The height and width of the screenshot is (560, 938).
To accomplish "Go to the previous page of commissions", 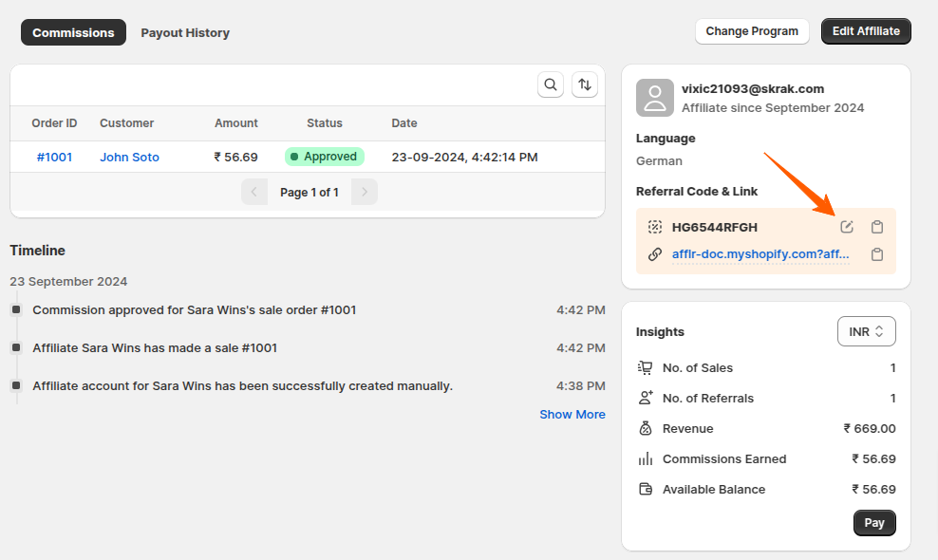I will (x=253, y=191).
